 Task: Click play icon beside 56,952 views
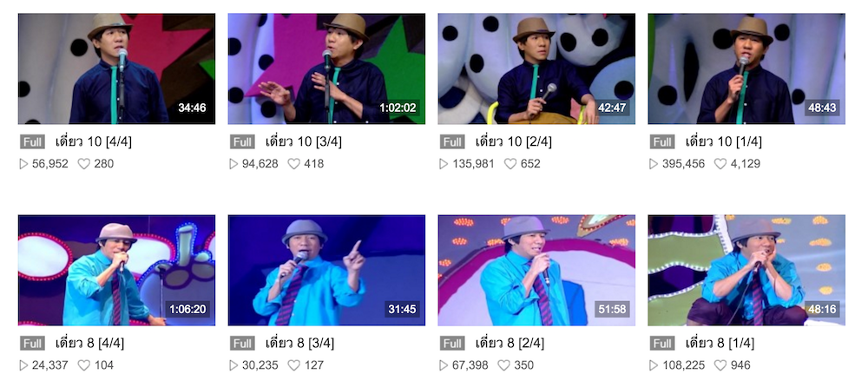tap(23, 164)
